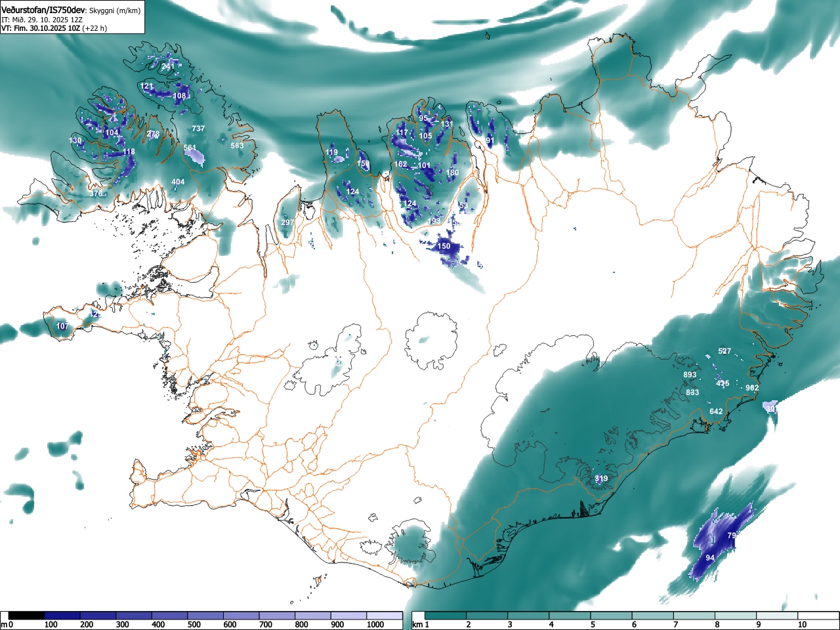Click the offshore visibility value 94
Screen dimensions: 840x630
710,558
